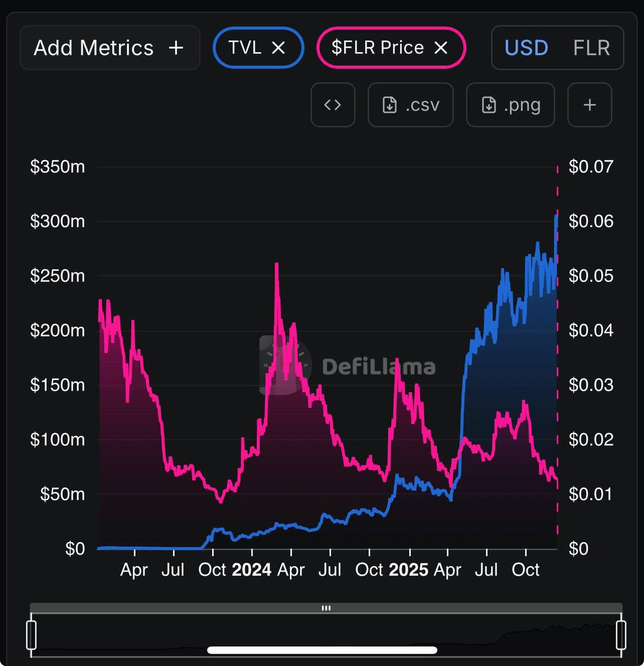
Task: Click the left range slider handle
Action: 32,635
